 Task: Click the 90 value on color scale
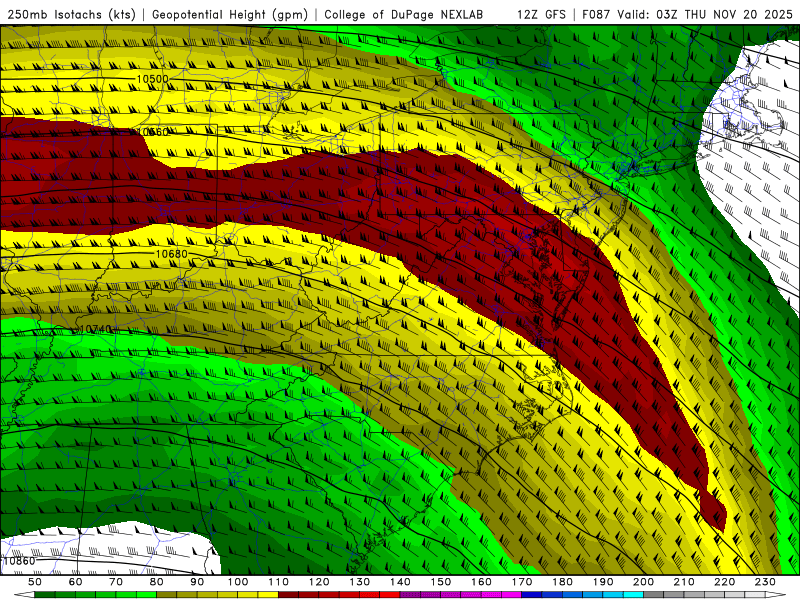(x=197, y=582)
